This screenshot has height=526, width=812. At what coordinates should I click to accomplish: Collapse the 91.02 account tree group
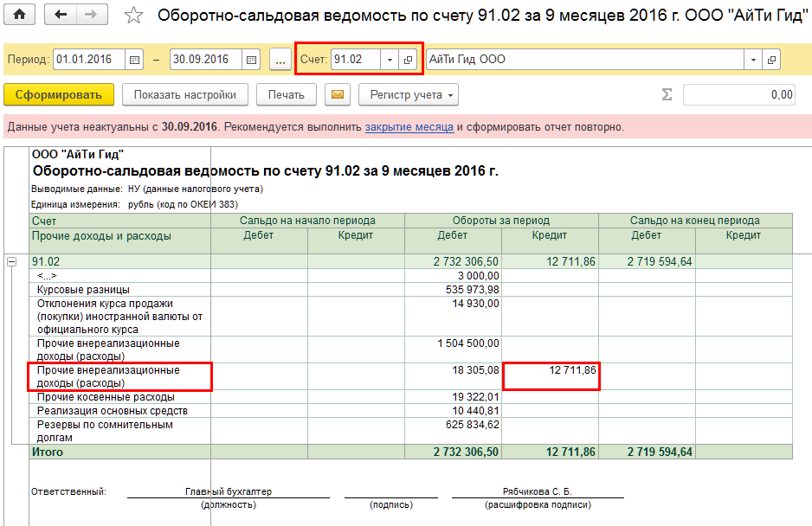point(12,261)
